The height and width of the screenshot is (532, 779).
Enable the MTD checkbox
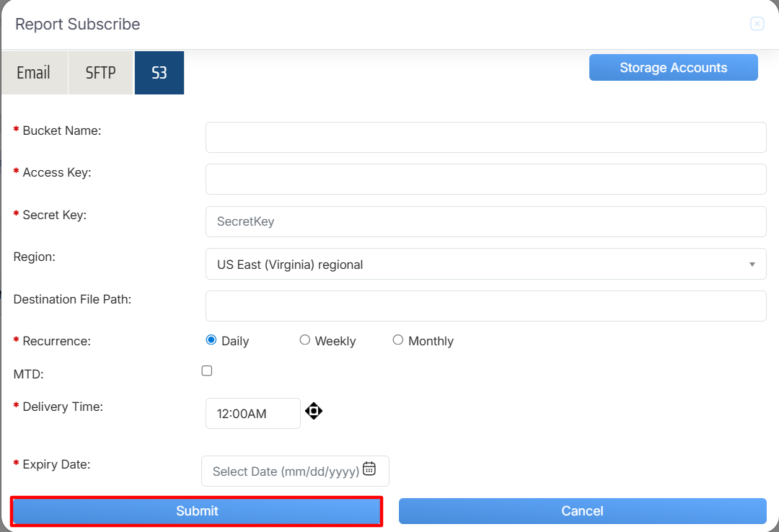coord(207,371)
